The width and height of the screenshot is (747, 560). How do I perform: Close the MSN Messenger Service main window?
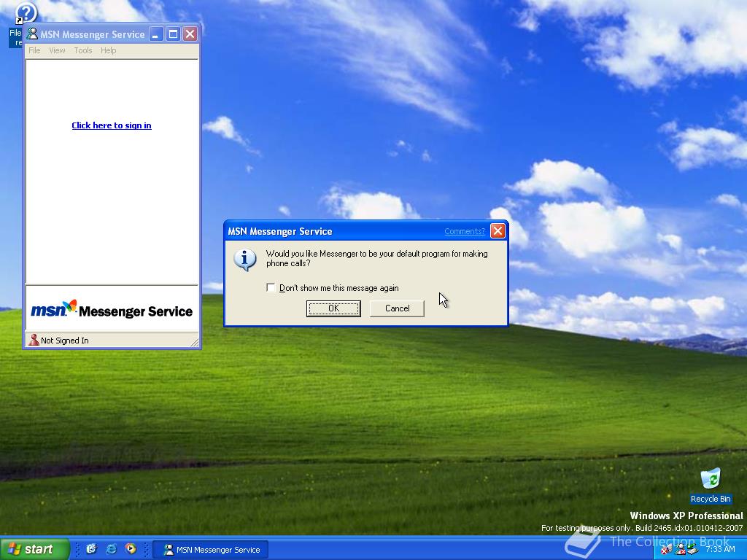pyautogui.click(x=190, y=34)
